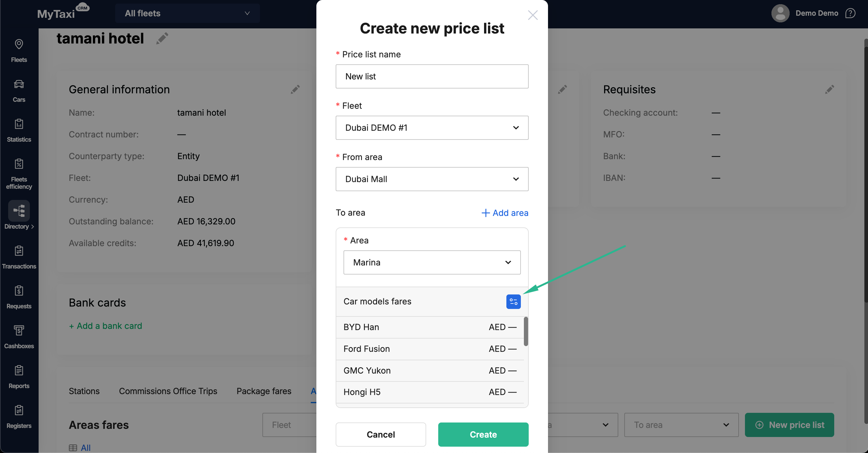
Task: Open Fleets efficiency in the sidebar
Action: (x=19, y=173)
